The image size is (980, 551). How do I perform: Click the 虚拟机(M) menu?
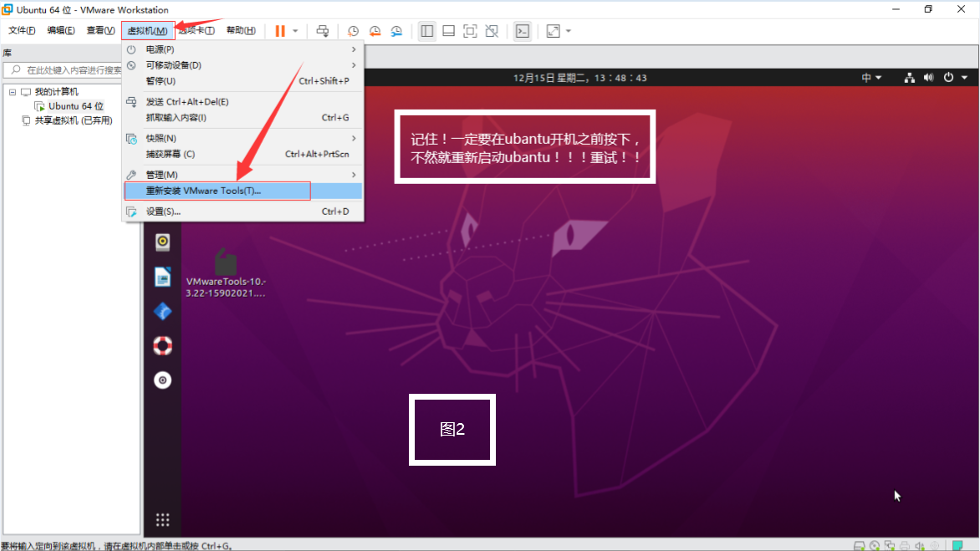tap(147, 30)
